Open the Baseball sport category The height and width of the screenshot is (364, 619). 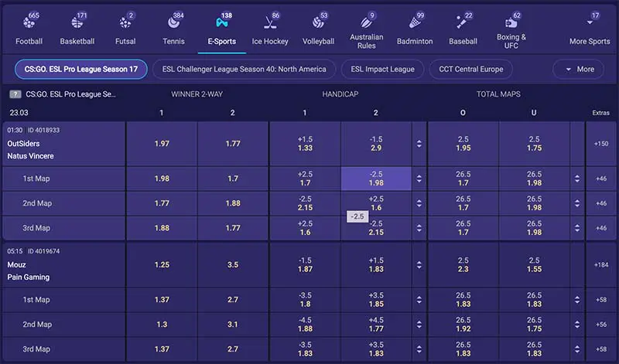[x=463, y=29]
